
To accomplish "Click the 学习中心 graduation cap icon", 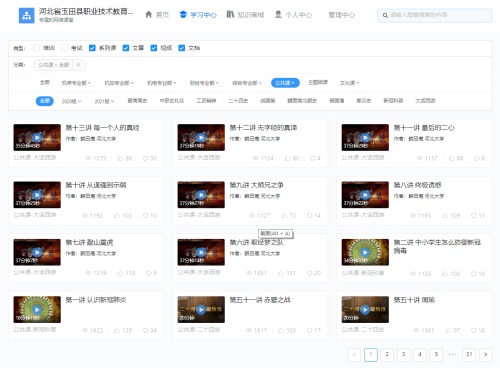I will [x=183, y=14].
